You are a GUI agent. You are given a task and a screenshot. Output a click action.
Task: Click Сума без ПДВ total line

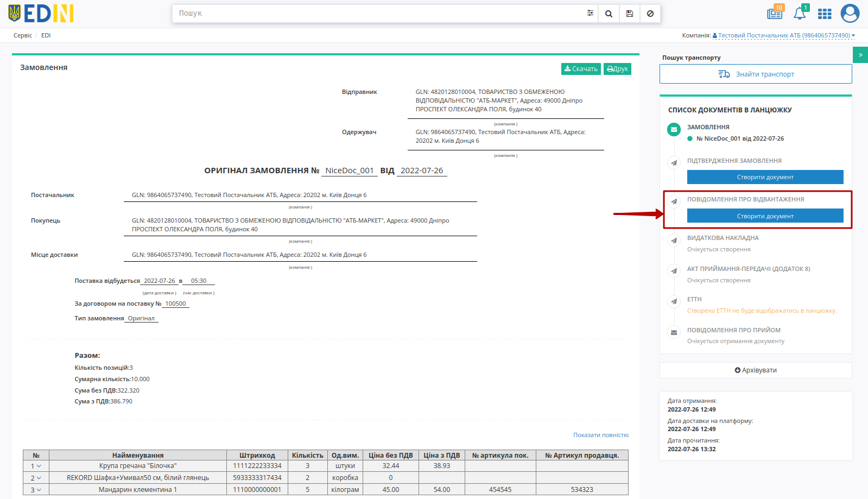pyautogui.click(x=107, y=390)
